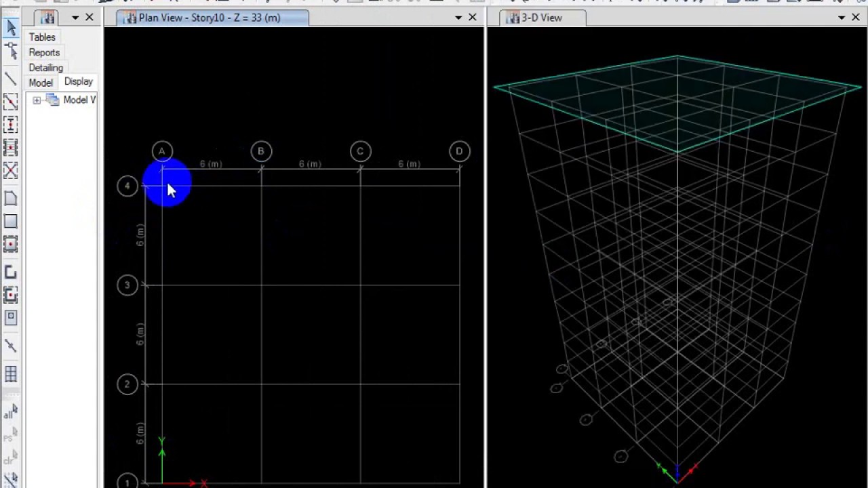Viewport: 868px width, 488px height.
Task: Select the Quick Draw Columns tool
Action: [11, 125]
